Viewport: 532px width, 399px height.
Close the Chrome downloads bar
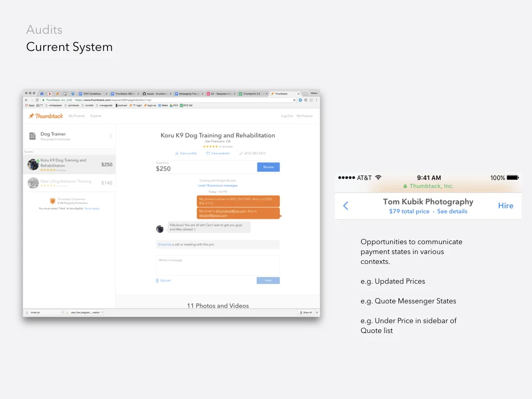(x=317, y=312)
